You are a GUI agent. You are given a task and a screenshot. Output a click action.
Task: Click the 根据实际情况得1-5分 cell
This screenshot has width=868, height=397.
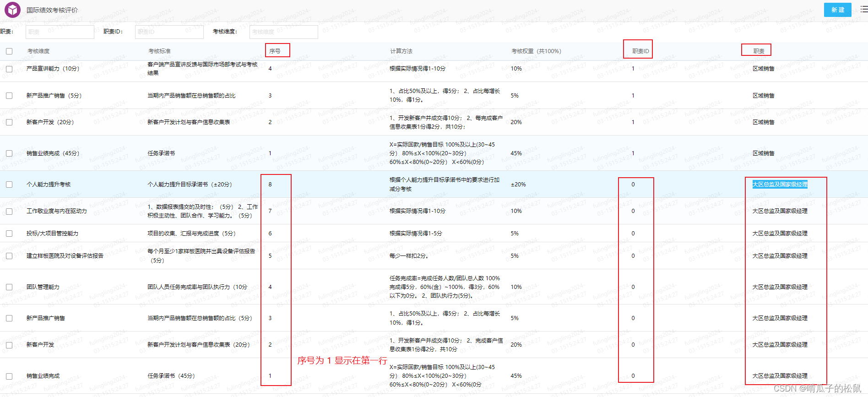click(x=416, y=234)
